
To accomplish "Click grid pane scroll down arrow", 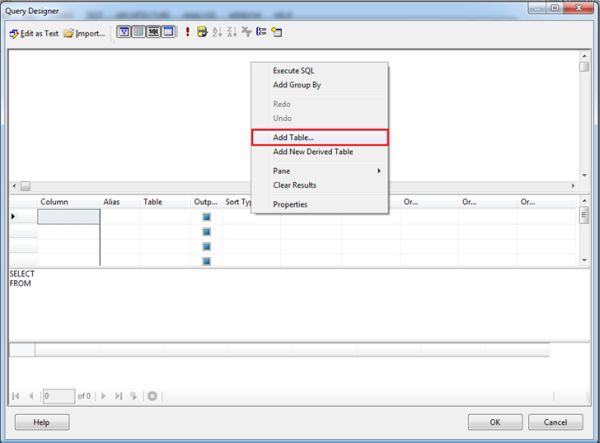I will click(584, 260).
